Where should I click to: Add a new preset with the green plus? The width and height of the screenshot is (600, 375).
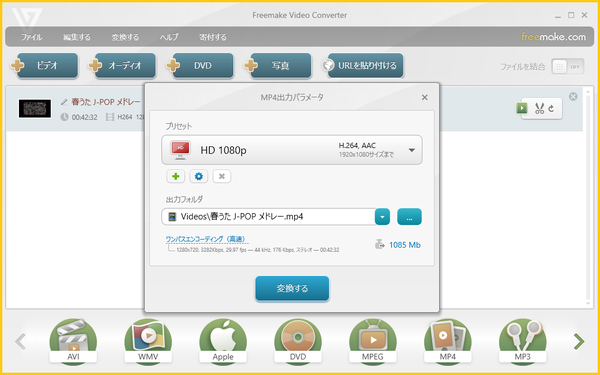click(176, 176)
